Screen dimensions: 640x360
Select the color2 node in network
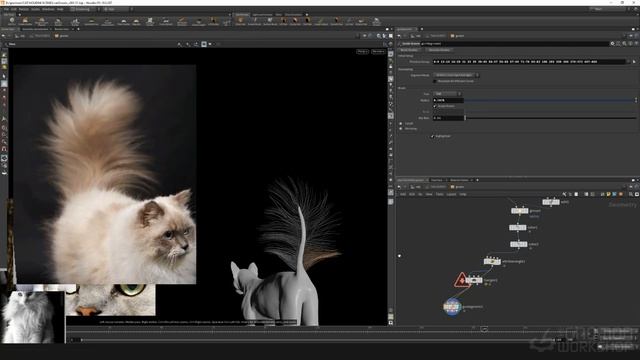[519, 244]
